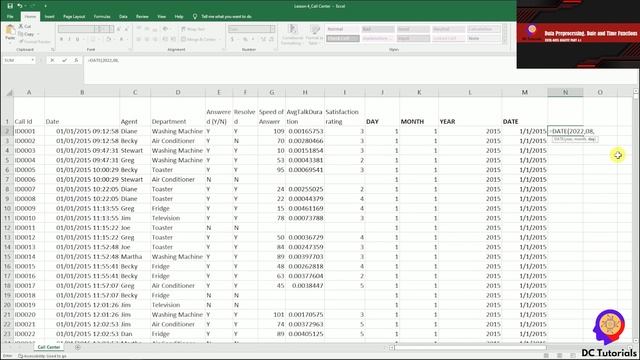The image size is (640, 360).
Task: Open the Name Box dropdown
Action: 33,60
